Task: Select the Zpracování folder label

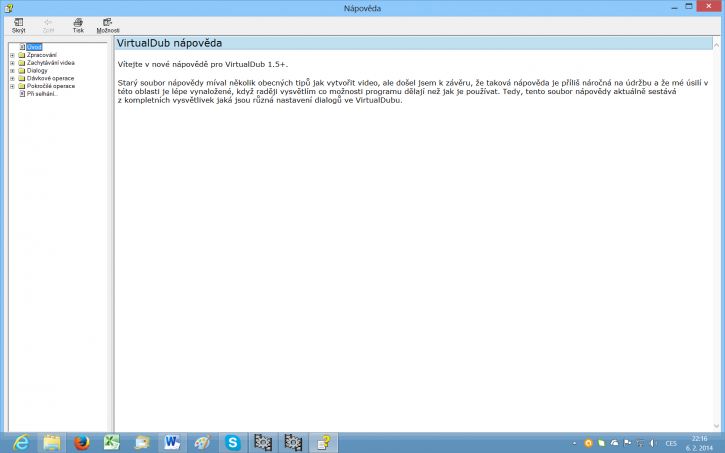Action: coord(42,55)
